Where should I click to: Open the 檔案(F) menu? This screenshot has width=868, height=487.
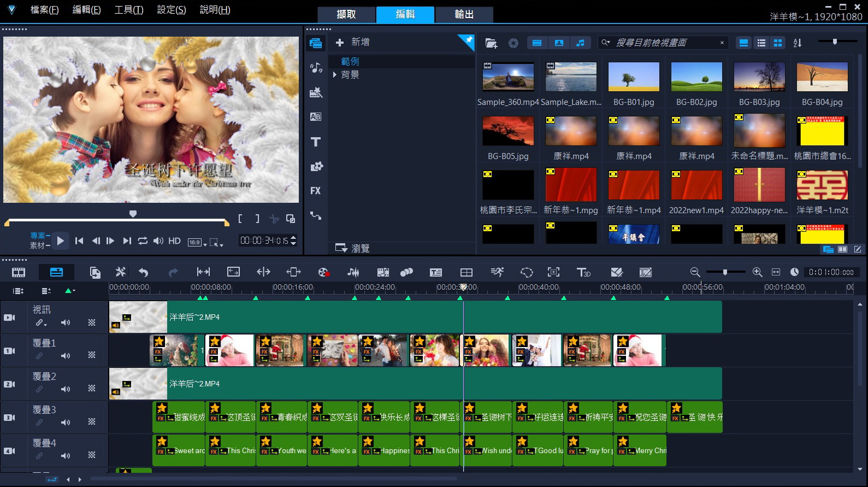(x=44, y=10)
